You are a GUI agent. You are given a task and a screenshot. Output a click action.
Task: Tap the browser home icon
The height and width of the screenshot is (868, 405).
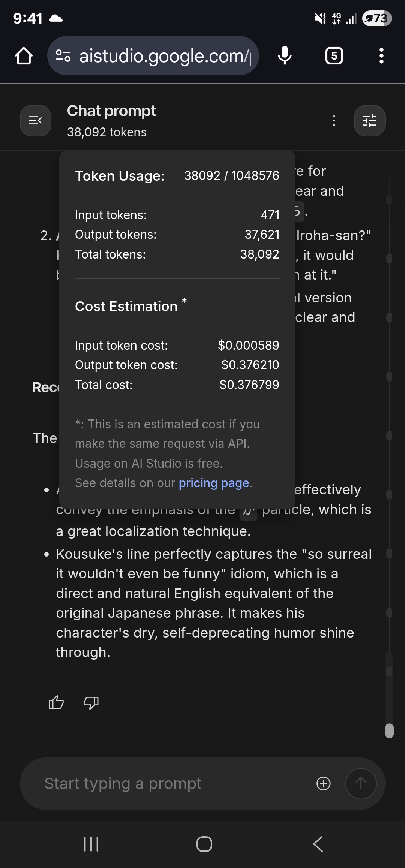(x=24, y=56)
